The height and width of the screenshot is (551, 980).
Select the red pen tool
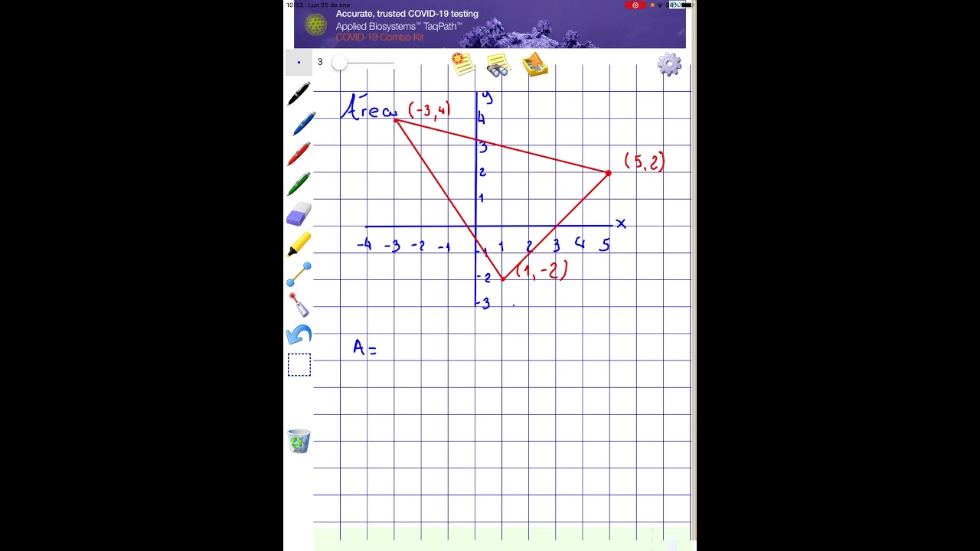[x=299, y=154]
